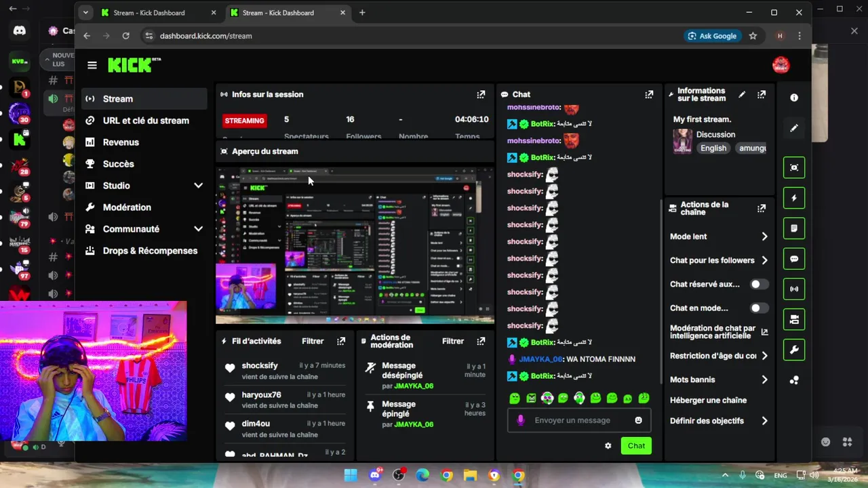The width and height of the screenshot is (868, 488).
Task: Select Stream in the sidebar menu
Action: pos(145,99)
